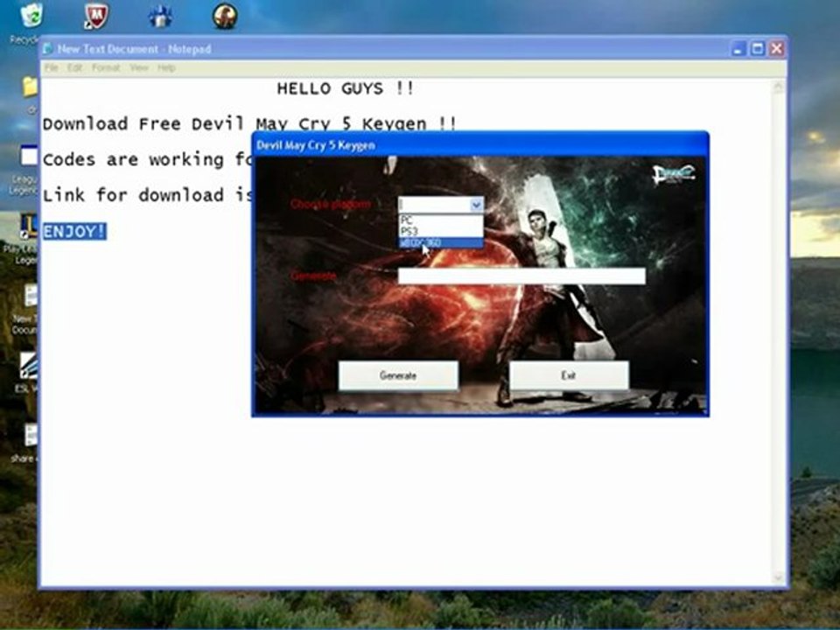Image resolution: width=840 pixels, height=630 pixels.
Task: Select PC from the platform list
Action: pos(441,220)
